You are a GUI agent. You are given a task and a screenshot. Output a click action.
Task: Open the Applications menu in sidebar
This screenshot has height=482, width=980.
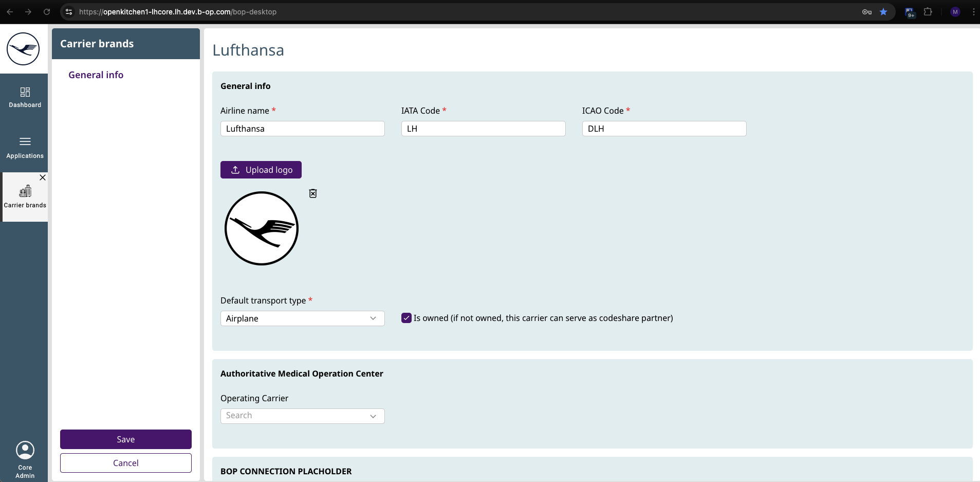coord(25,147)
